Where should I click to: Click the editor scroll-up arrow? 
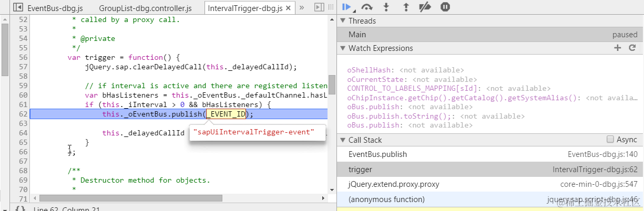tap(332, 19)
